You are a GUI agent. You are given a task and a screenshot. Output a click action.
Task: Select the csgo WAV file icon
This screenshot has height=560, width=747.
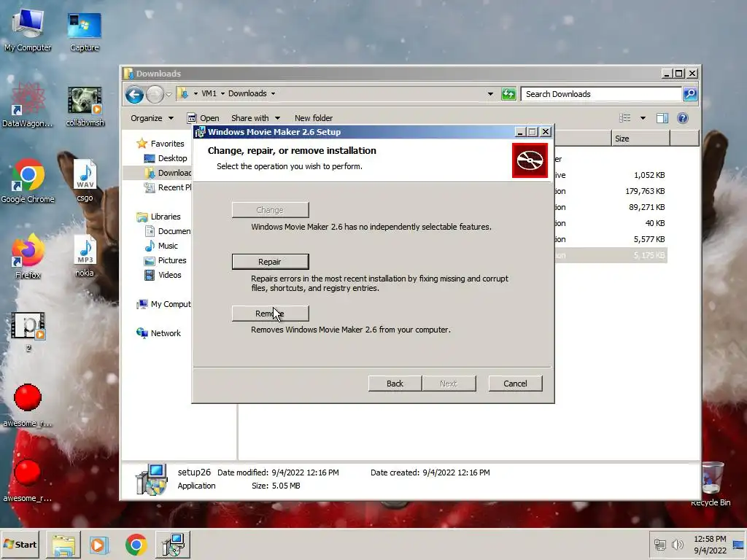(x=85, y=181)
